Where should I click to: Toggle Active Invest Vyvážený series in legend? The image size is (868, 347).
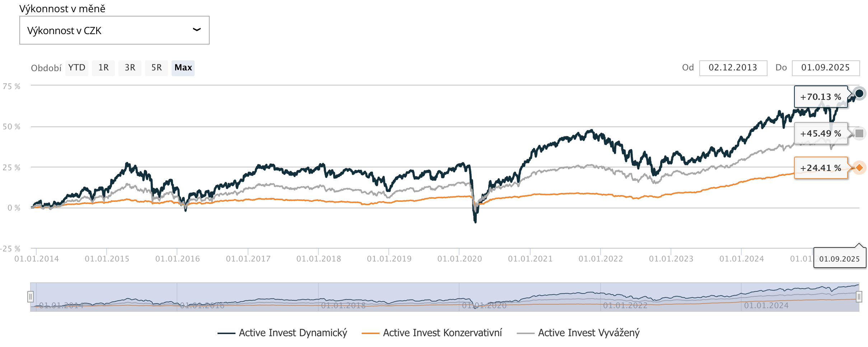pyautogui.click(x=578, y=333)
